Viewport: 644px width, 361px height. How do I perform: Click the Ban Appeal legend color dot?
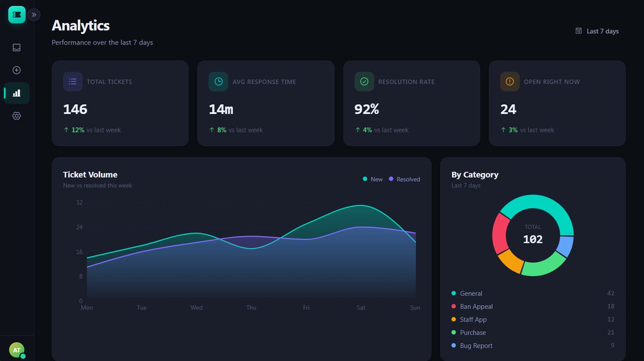click(454, 306)
